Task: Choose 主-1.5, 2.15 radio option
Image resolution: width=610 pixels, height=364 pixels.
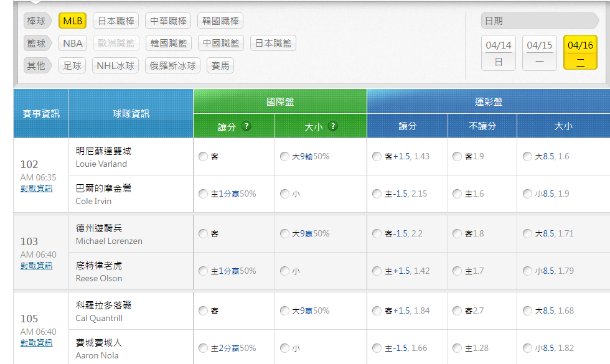Action: 377,194
